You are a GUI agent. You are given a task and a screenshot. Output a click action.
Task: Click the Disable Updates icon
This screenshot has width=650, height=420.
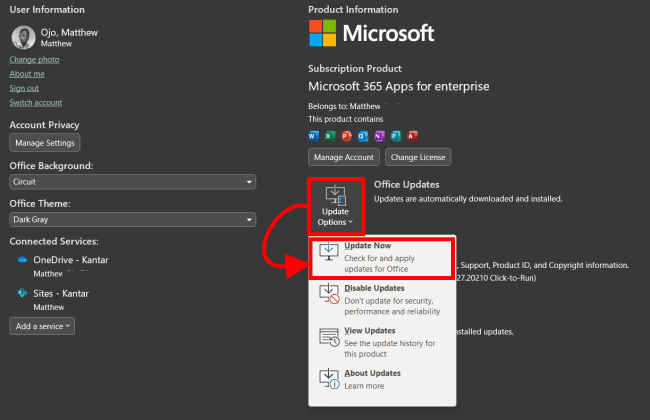(329, 294)
